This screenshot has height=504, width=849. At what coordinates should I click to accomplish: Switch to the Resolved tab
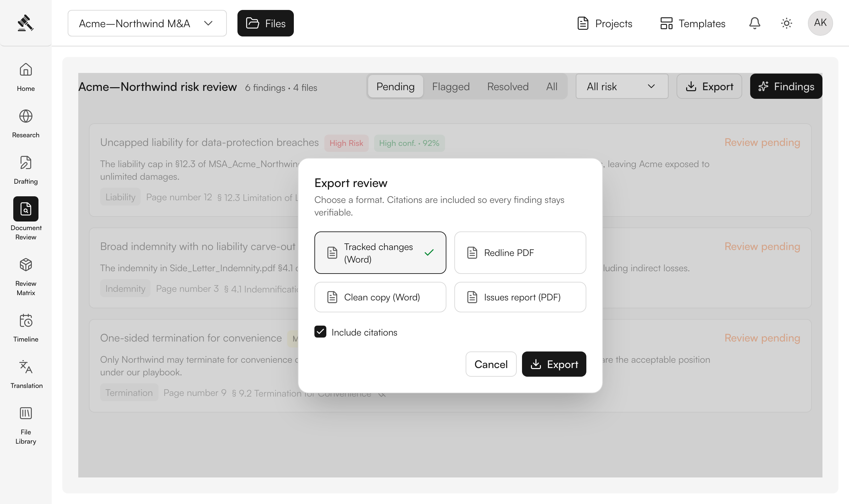(508, 86)
